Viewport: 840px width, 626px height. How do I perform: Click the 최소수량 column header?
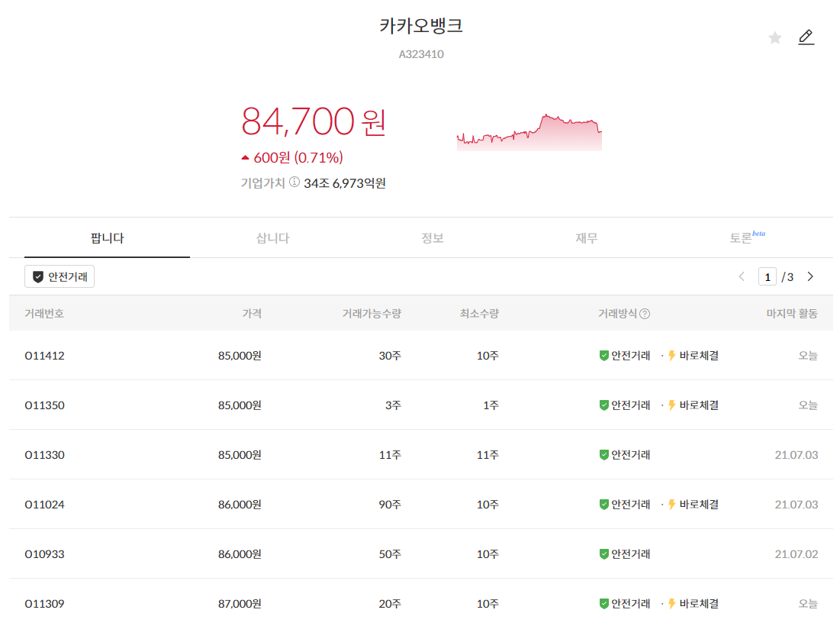[479, 314]
